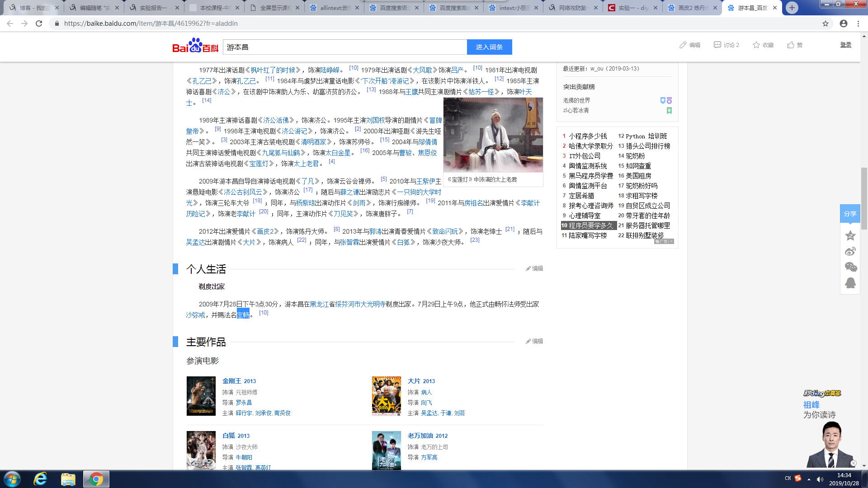Share via QQ bell sidebar icon

[850, 283]
